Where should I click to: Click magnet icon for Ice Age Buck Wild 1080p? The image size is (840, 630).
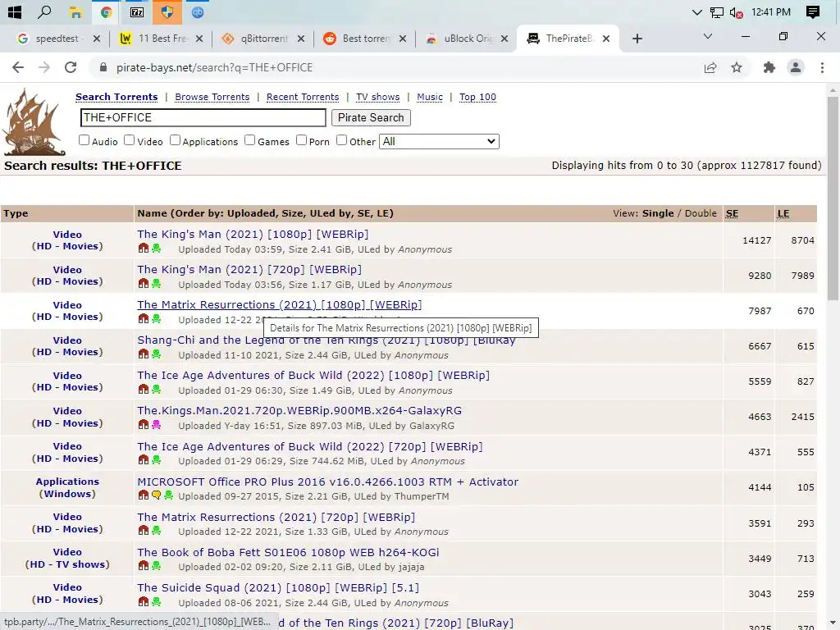point(143,389)
